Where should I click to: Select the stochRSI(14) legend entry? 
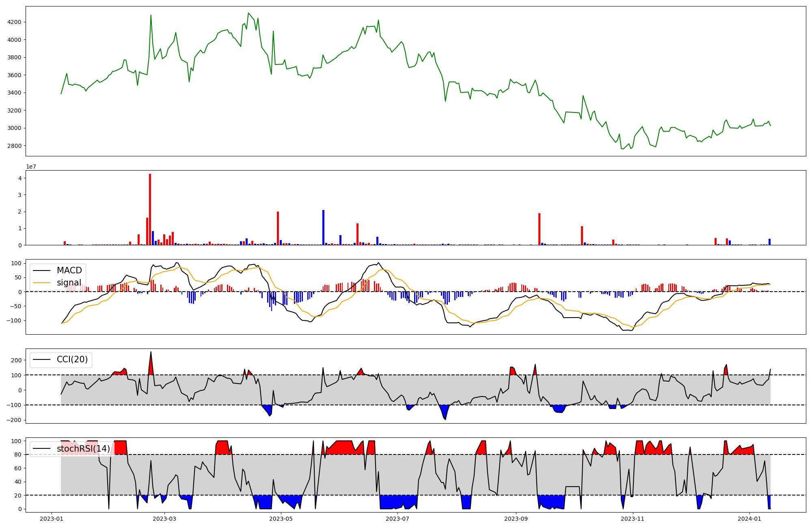click(x=83, y=448)
